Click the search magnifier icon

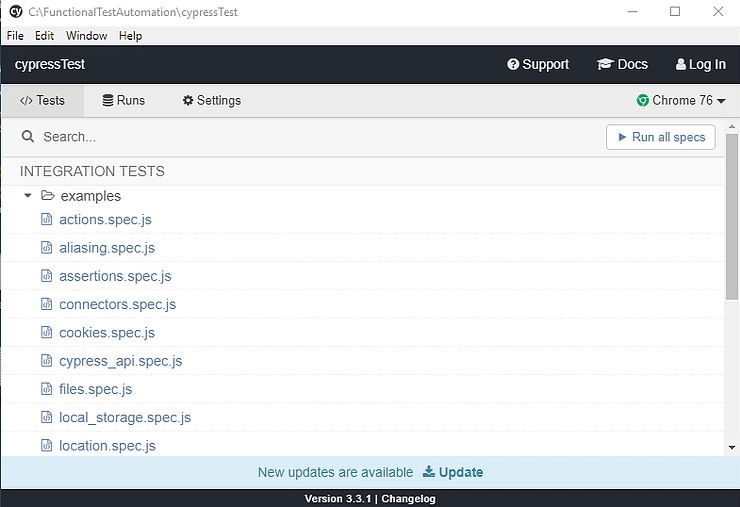(x=28, y=136)
